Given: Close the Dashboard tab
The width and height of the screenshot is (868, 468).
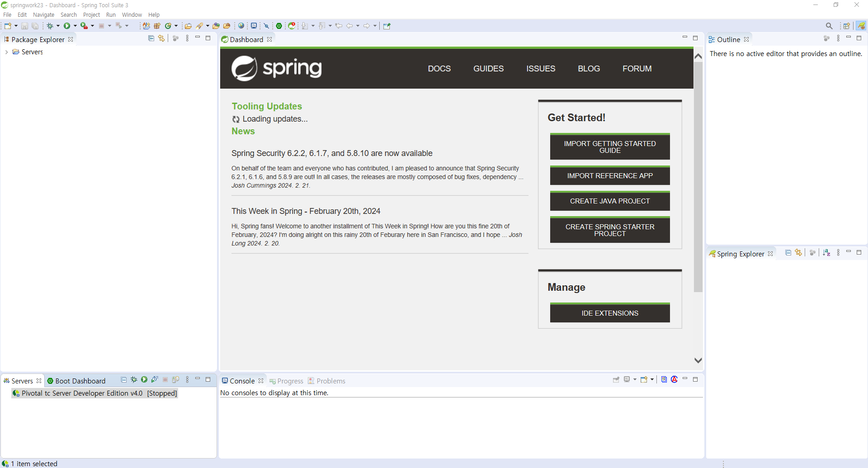Looking at the screenshot, I should click(x=269, y=39).
